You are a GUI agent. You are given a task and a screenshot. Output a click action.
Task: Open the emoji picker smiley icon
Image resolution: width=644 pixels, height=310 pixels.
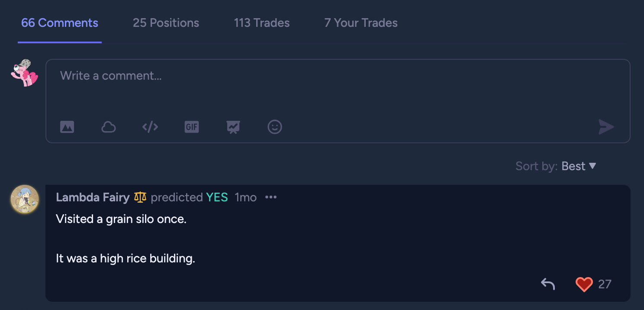[275, 127]
